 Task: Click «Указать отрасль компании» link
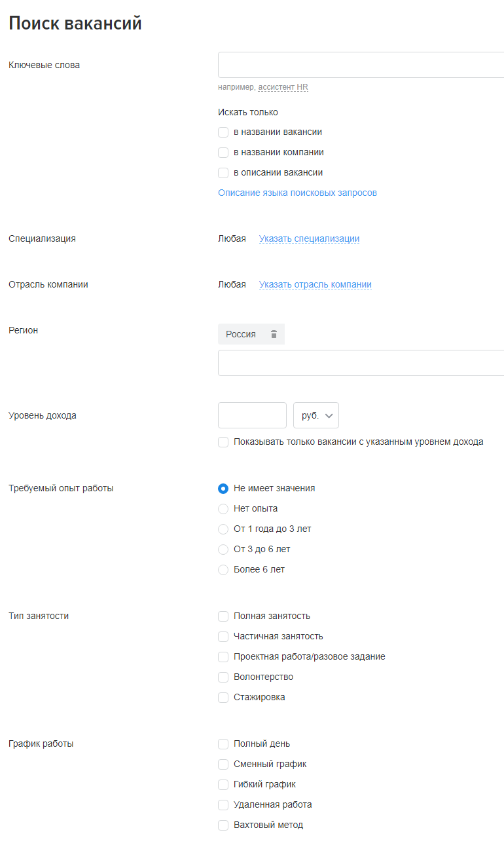[x=315, y=284]
